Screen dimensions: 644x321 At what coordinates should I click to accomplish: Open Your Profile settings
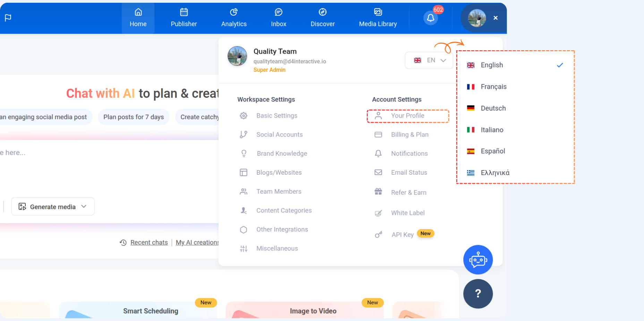click(x=408, y=116)
